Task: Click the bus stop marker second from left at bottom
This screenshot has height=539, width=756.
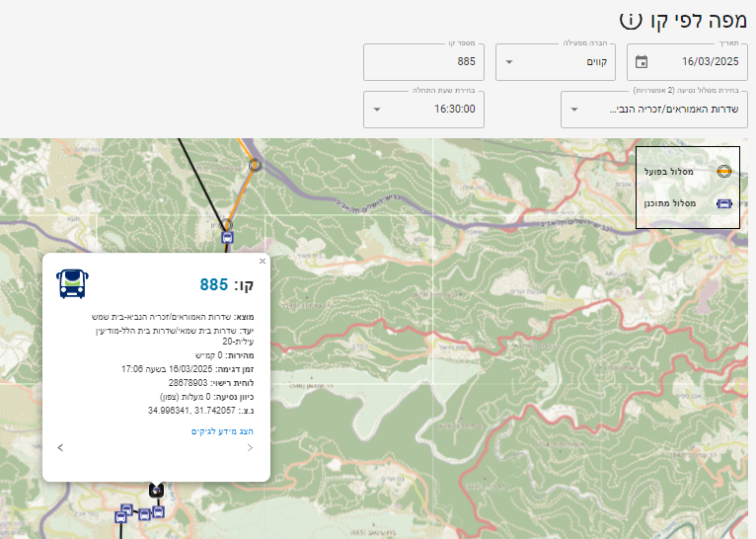Action: [x=126, y=509]
